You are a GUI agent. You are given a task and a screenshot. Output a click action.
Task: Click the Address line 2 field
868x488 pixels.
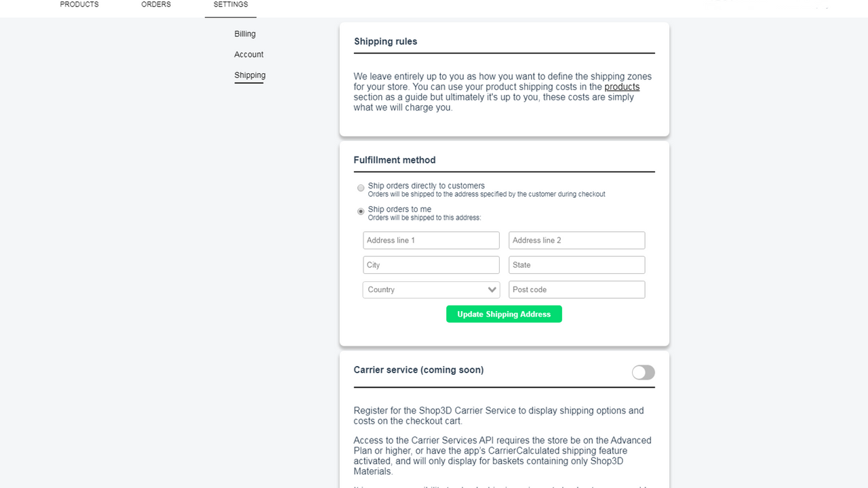click(576, 240)
